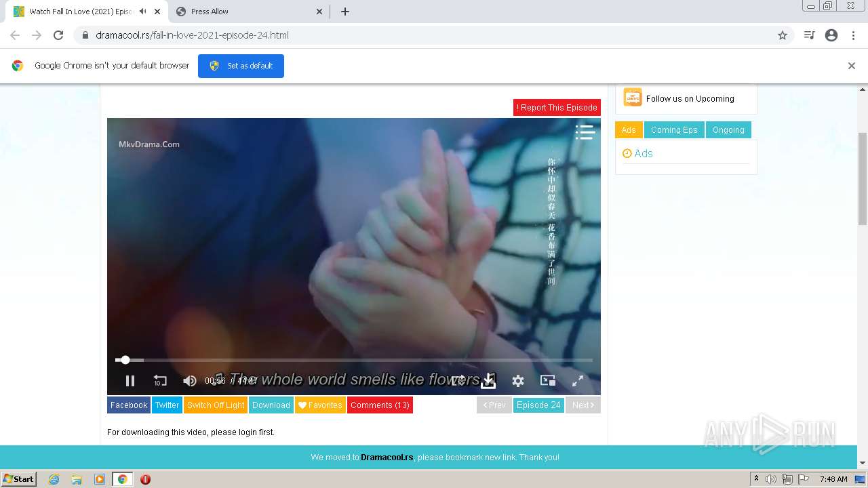Viewport: 868px width, 488px height.
Task: Click Follow us on Upcoming link
Action: click(690, 98)
